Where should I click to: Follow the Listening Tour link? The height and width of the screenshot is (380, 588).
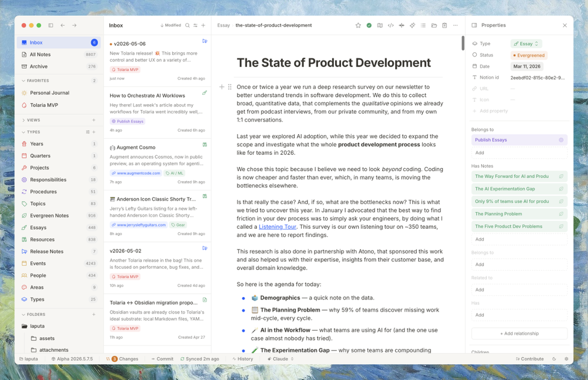(278, 226)
